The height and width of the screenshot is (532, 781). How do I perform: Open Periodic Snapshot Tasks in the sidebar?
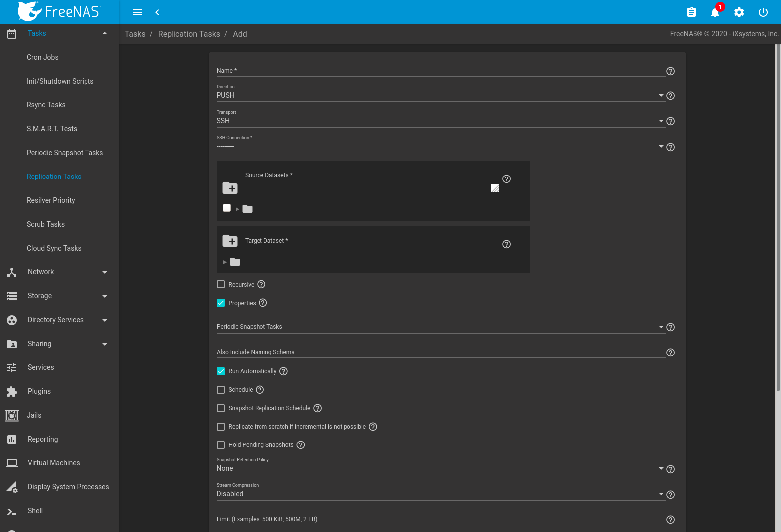(65, 153)
